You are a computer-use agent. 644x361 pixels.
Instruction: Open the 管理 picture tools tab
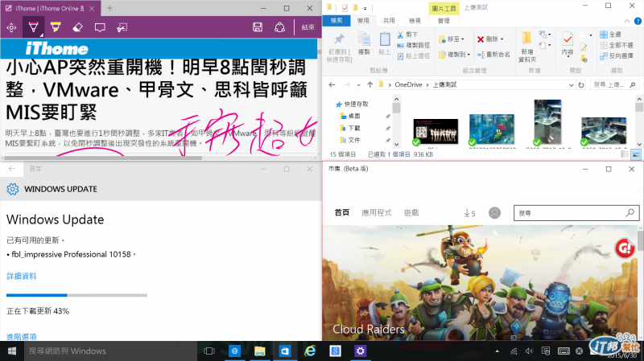click(x=444, y=21)
